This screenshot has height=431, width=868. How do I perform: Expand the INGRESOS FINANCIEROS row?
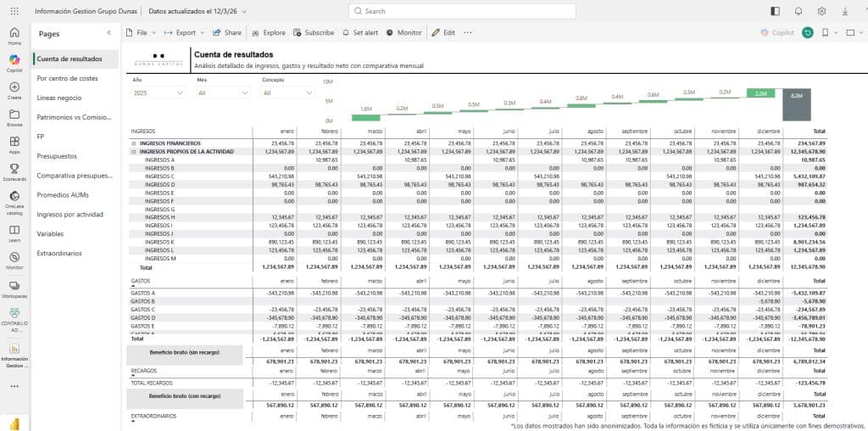click(133, 143)
